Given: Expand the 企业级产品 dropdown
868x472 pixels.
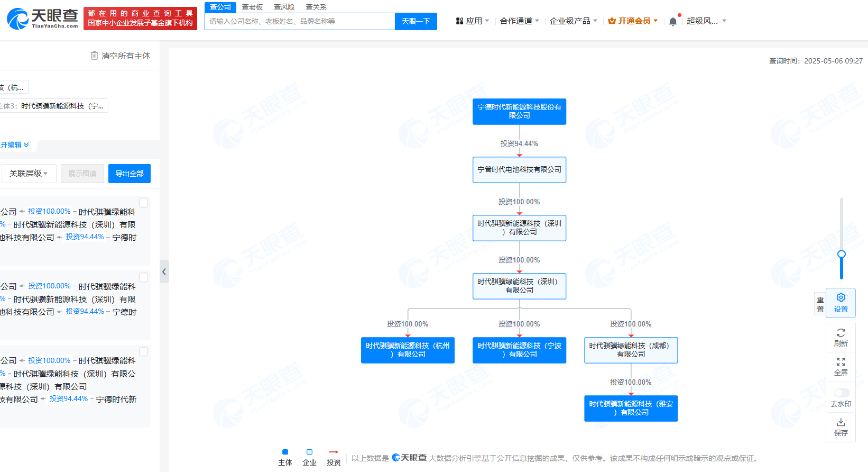Looking at the screenshot, I should click(x=573, y=21).
